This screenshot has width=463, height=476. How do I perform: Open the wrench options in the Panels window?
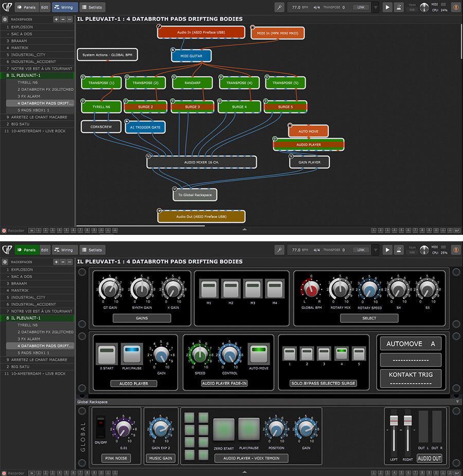tap(279, 250)
